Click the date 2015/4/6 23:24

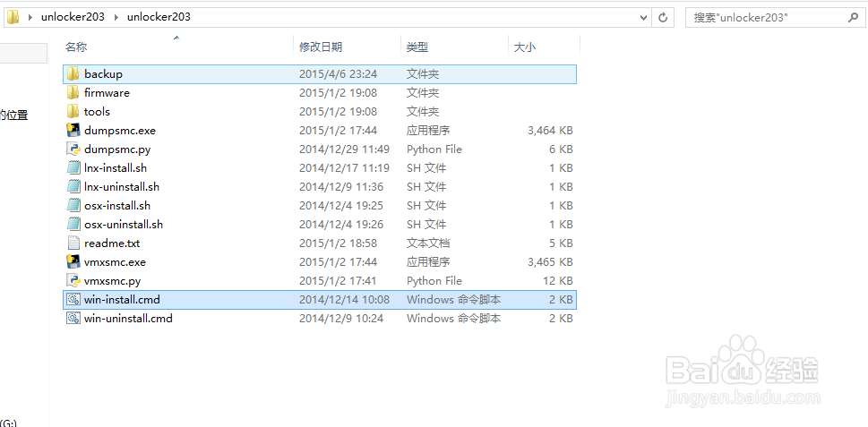(339, 73)
